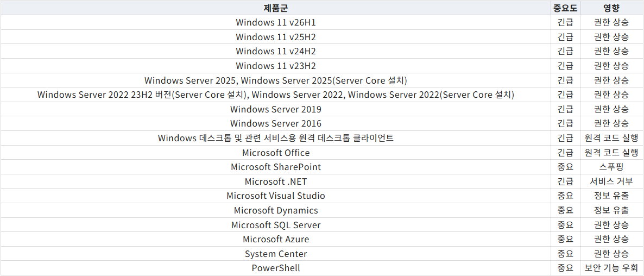Click the Windows Server 2025 product cell
The width and height of the screenshot is (644, 276).
tap(276, 80)
